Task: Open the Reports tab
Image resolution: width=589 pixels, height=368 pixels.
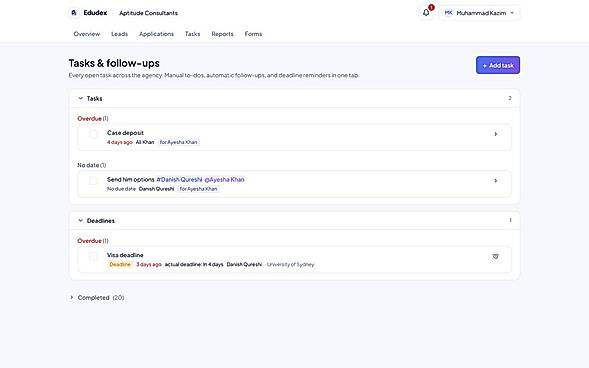Action: 222,34
